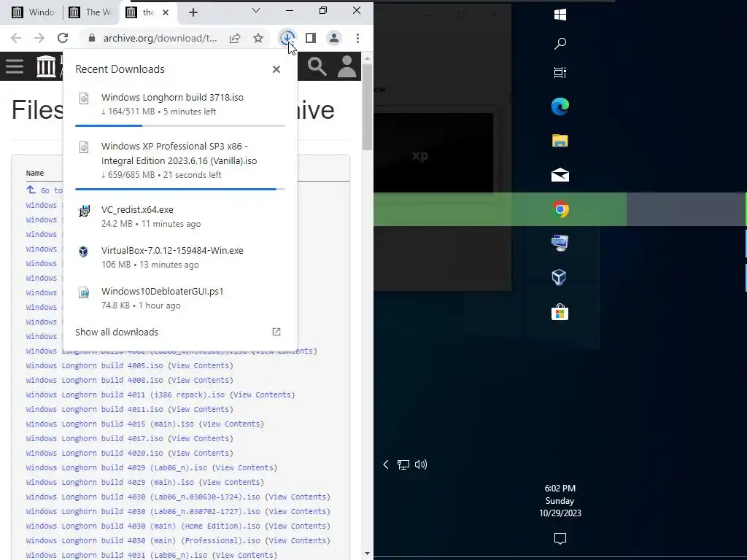Open the Internet Archive hamburger menu
The width and height of the screenshot is (747, 560).
tap(15, 66)
